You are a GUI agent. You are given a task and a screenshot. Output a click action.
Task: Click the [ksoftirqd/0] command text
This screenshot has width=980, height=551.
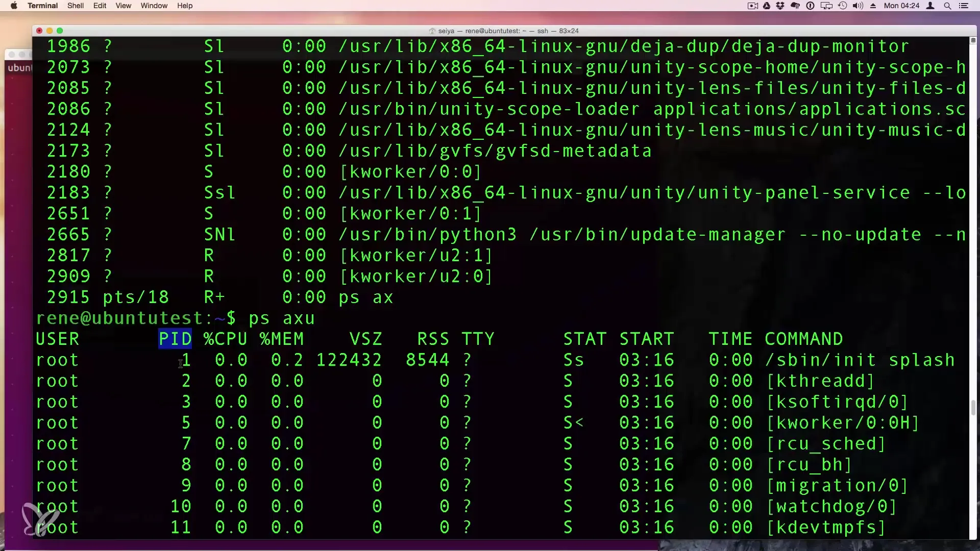pos(838,402)
